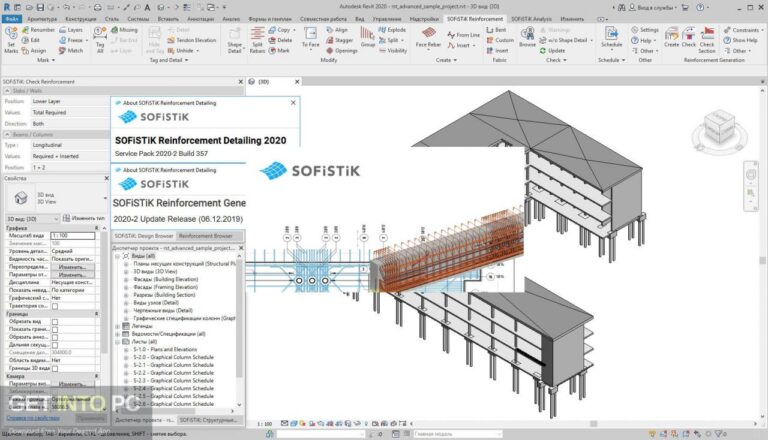Click the {3D} view tab
Viewport: 768px width, 440px height.
264,82
